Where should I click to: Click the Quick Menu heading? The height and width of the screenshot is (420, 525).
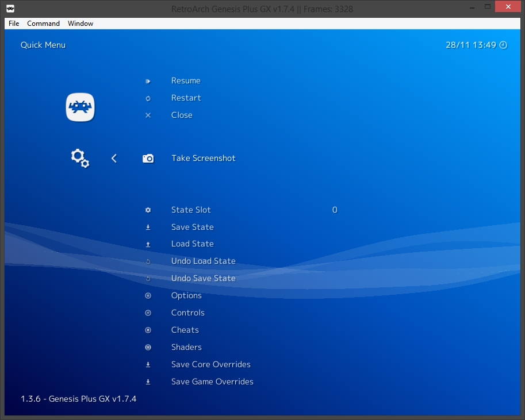tap(43, 45)
